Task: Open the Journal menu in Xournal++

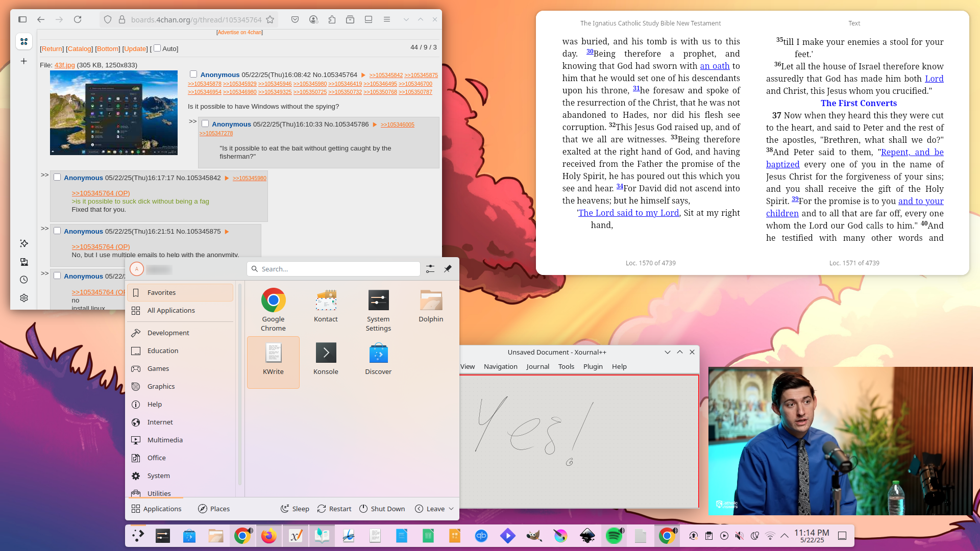Action: (x=537, y=366)
